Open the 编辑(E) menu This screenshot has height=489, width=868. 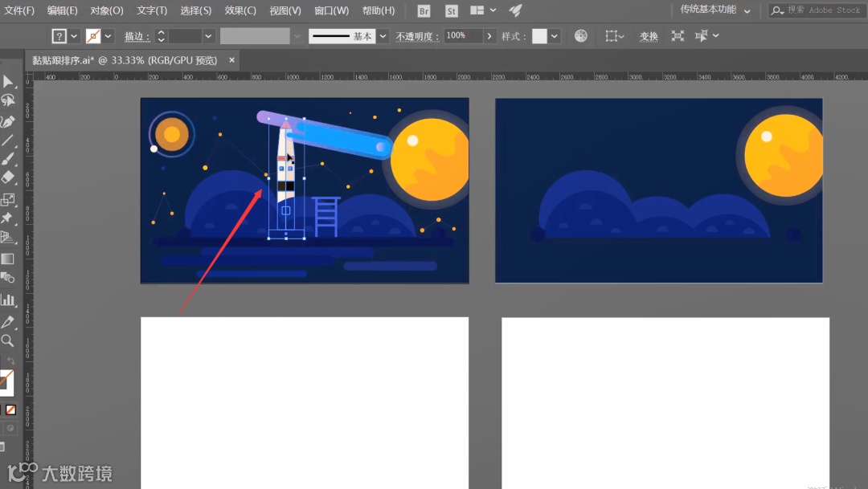[63, 10]
